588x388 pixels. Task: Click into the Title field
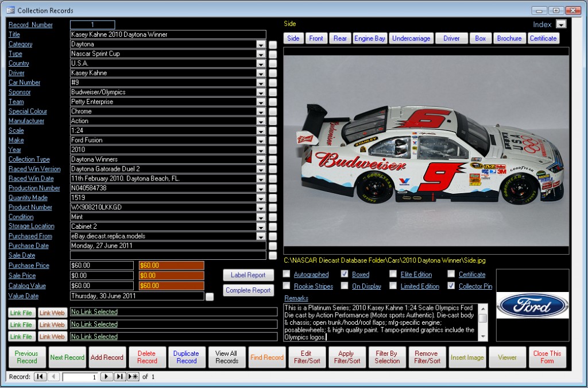tap(168, 34)
